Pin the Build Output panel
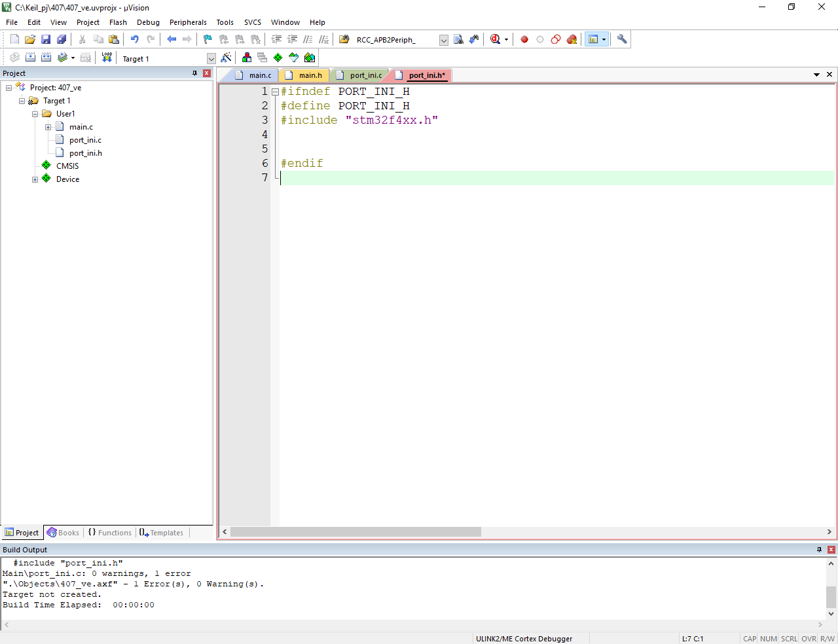838x644 pixels. tap(819, 550)
